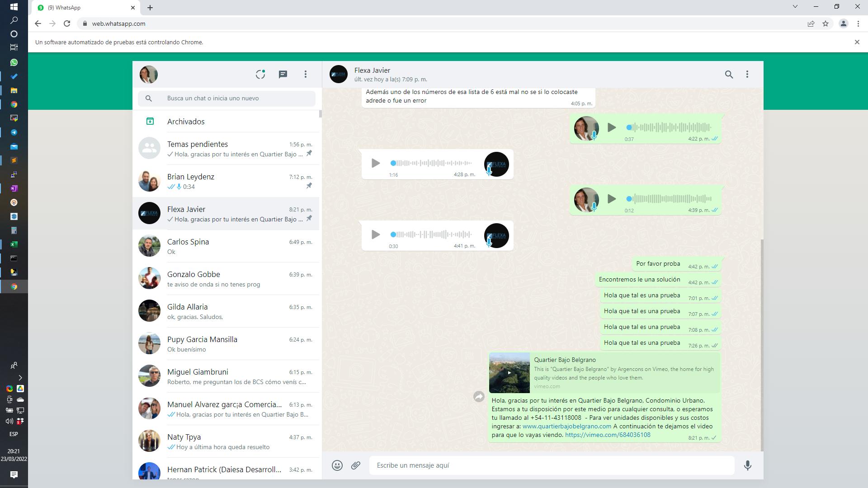Play the 0:12 voice message
The height and width of the screenshot is (488, 868).
tap(612, 199)
